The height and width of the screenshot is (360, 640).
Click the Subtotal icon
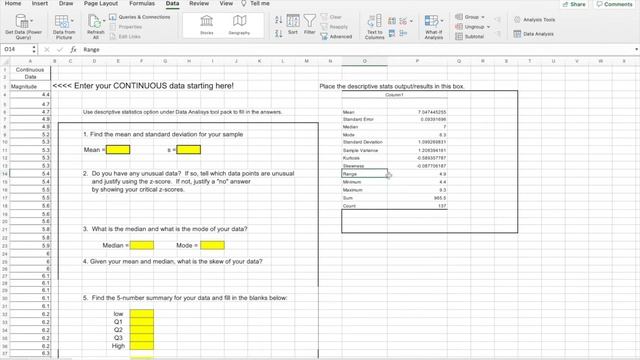pyautogui.click(x=459, y=37)
